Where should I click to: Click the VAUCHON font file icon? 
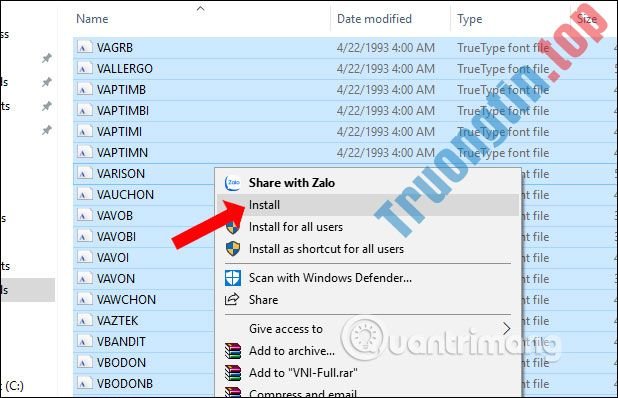(x=84, y=195)
